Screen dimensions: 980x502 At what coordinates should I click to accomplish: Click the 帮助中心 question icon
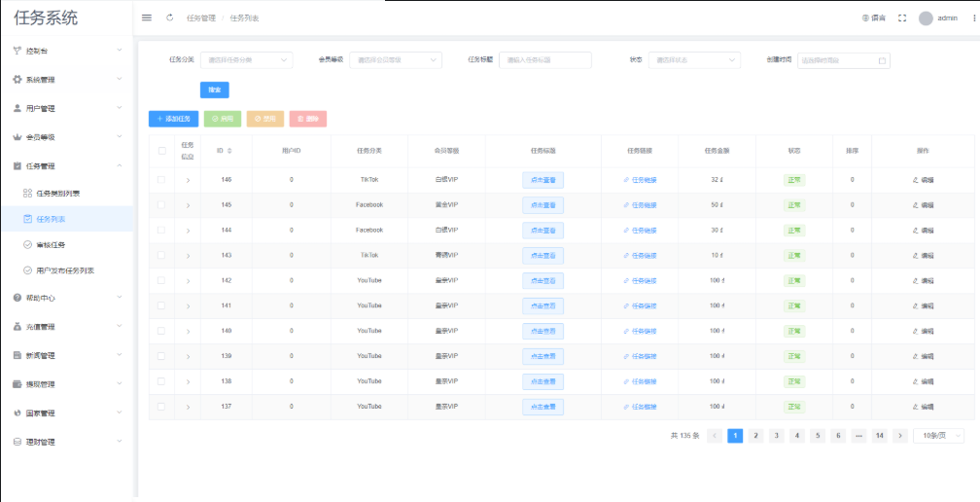17,299
